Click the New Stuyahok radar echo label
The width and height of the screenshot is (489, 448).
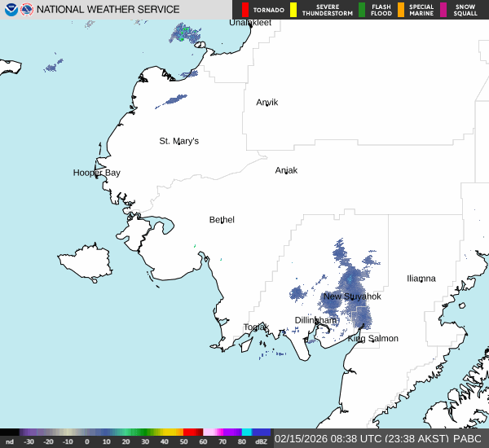352,296
